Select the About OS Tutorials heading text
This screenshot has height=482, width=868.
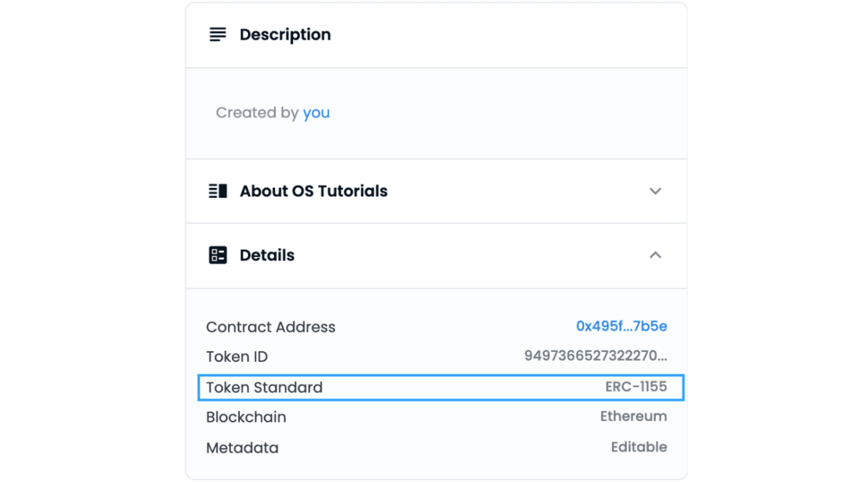[x=313, y=191]
